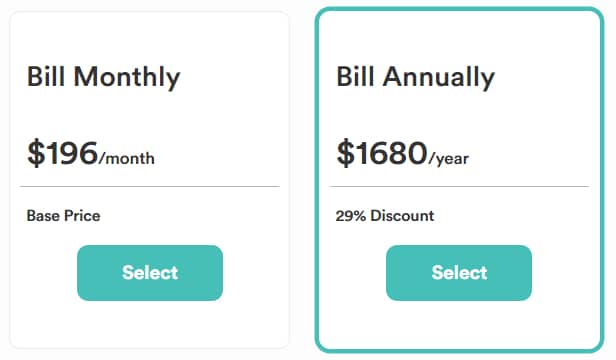The height and width of the screenshot is (360, 616).
Task: Click the dollar sign before 1680
Action: pos(345,153)
